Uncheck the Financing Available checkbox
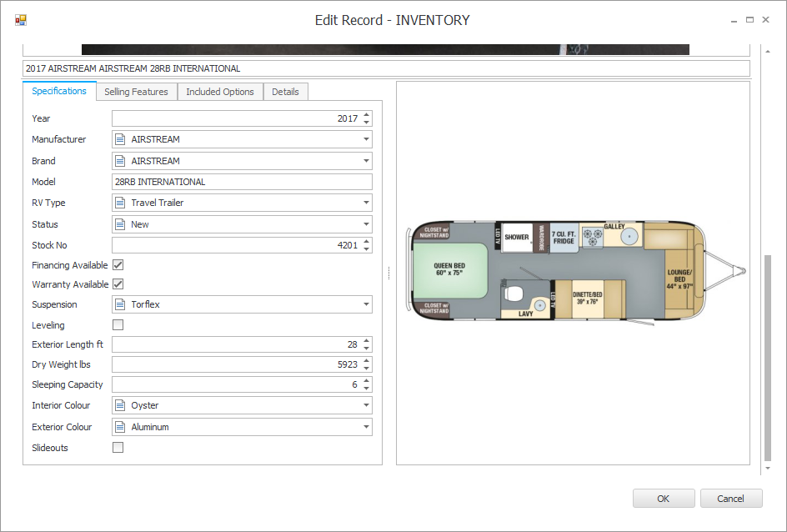 coord(118,265)
